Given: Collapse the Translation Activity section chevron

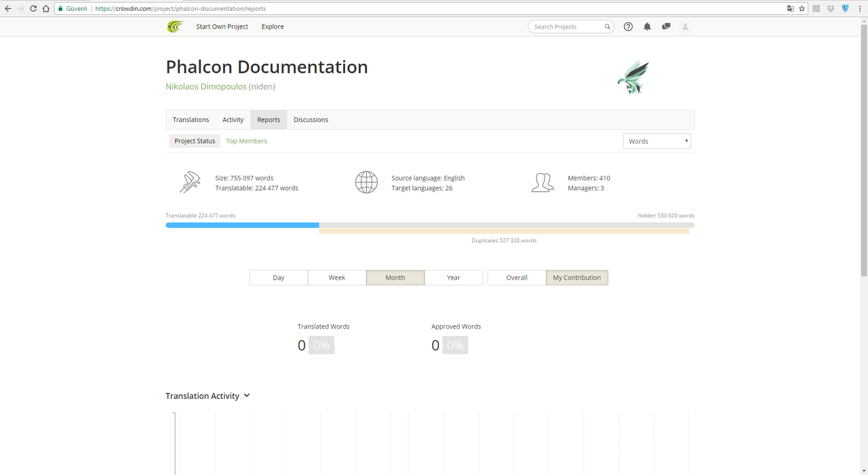Looking at the screenshot, I should pos(247,396).
